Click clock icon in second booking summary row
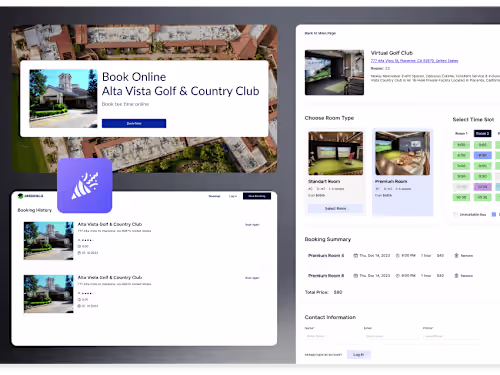Image resolution: width=500 pixels, height=375 pixels. pyautogui.click(x=397, y=276)
